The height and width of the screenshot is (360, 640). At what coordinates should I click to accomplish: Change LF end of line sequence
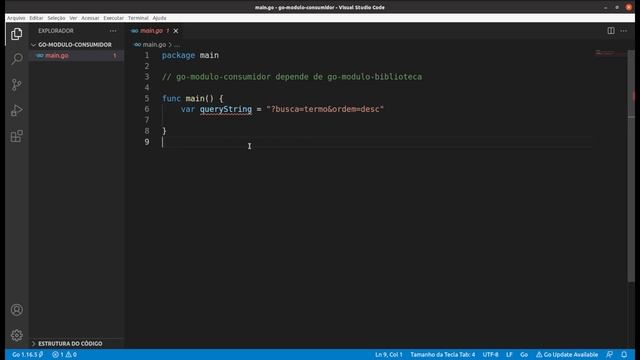point(509,355)
